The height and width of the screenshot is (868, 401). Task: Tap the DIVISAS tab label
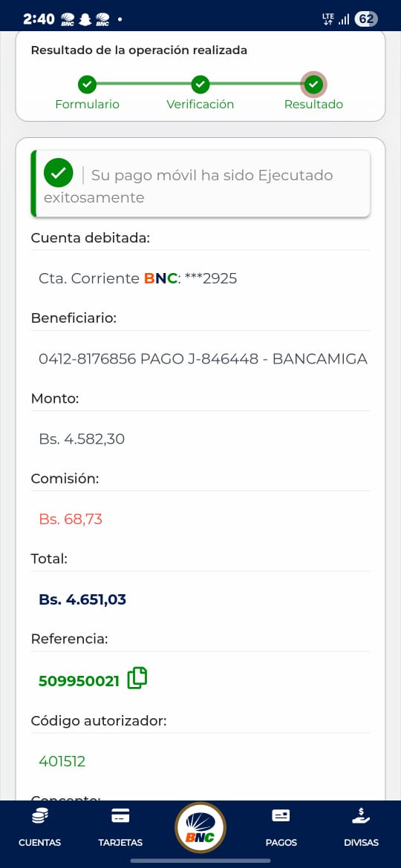click(361, 843)
